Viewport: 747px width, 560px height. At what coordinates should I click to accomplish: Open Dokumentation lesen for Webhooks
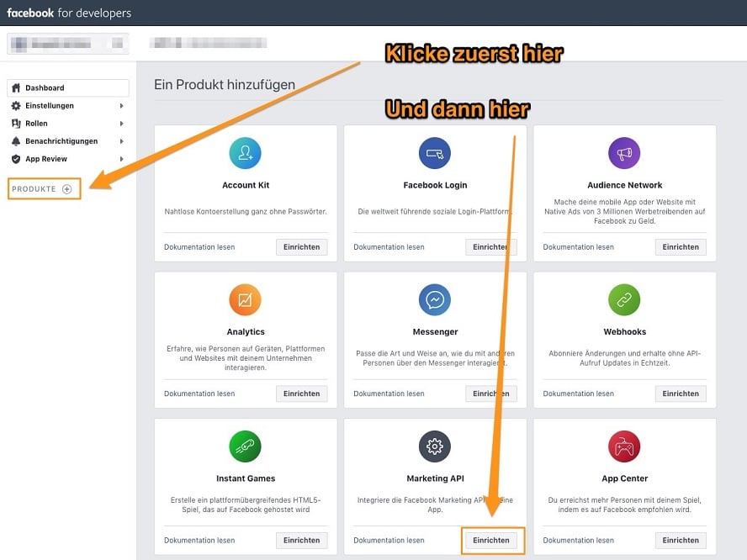(x=579, y=394)
